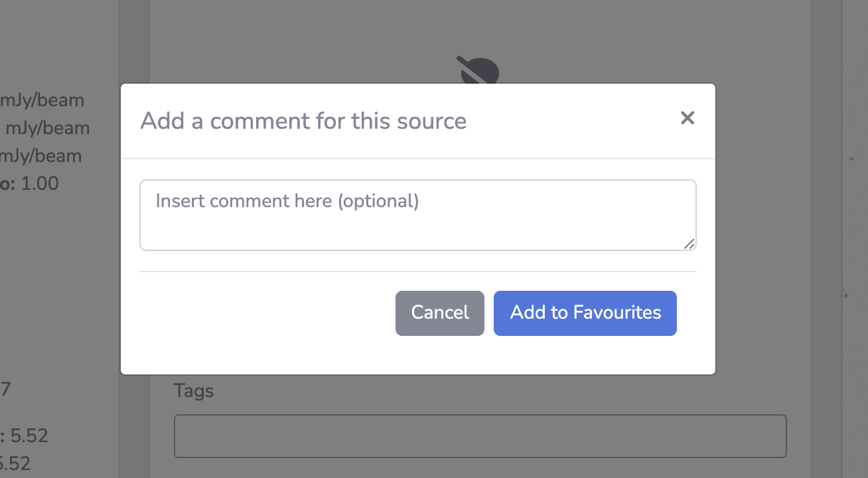Click the third mJy/beam value line
This screenshot has height=478, width=868.
click(x=40, y=156)
